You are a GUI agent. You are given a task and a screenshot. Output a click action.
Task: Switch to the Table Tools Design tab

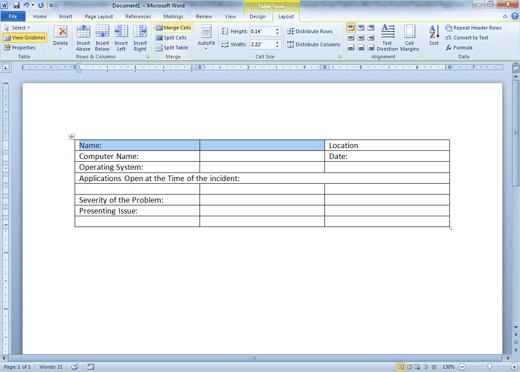pyautogui.click(x=258, y=16)
